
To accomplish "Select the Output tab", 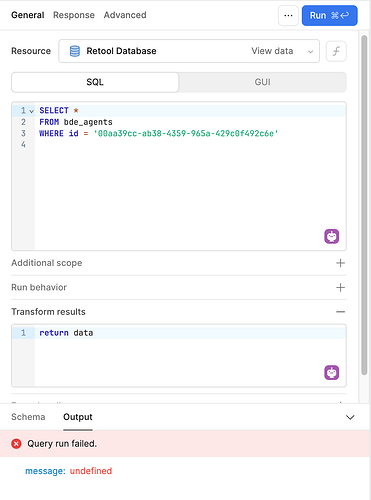I will tap(78, 417).
